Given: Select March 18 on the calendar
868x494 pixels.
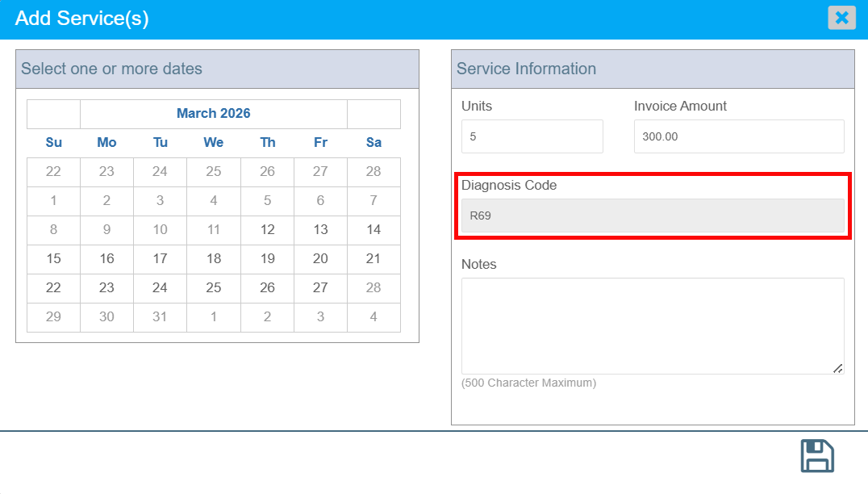Looking at the screenshot, I should click(214, 259).
